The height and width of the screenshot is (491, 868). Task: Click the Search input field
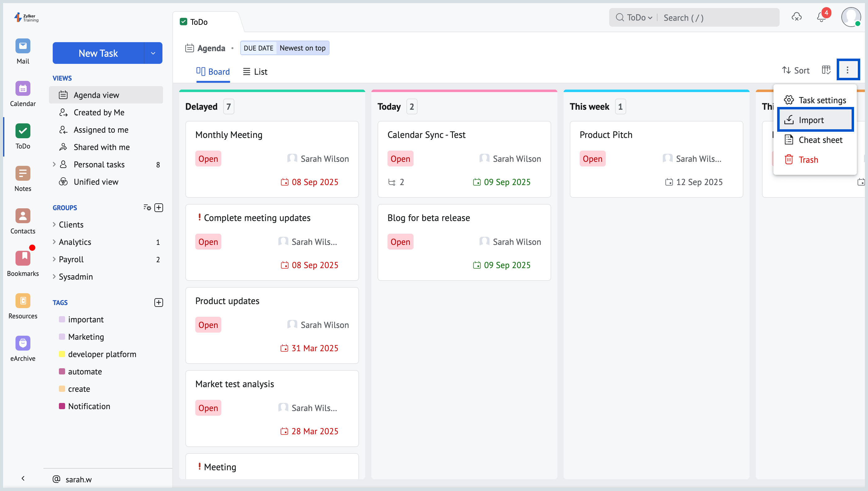coord(718,18)
